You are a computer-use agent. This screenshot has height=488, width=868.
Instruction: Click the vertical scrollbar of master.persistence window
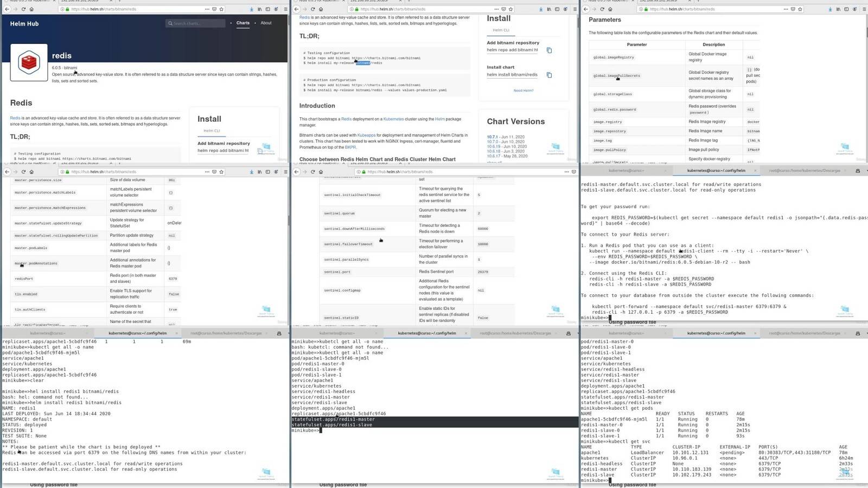(288, 220)
